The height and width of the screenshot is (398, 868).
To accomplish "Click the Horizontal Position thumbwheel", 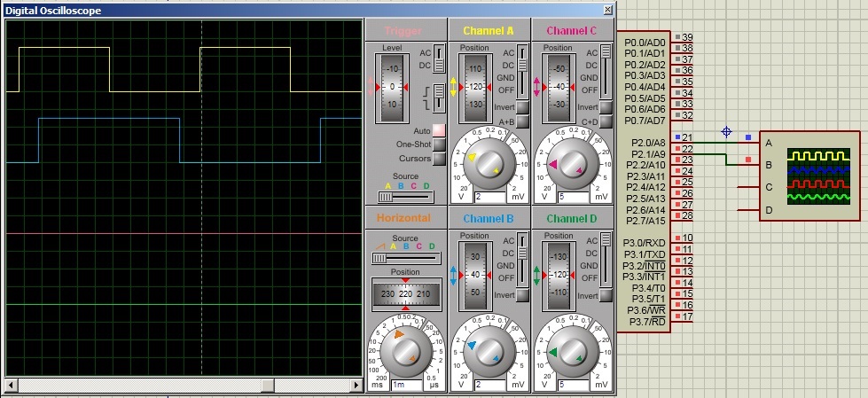I will 406,294.
